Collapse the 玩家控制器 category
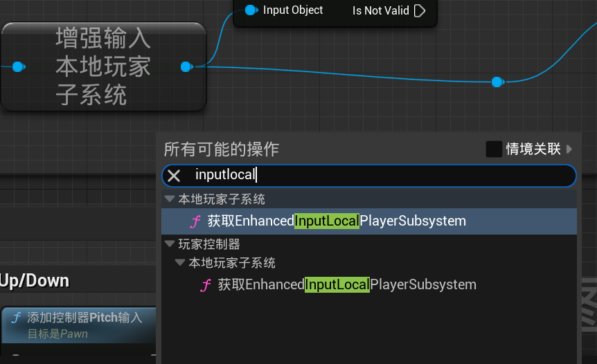This screenshot has width=597, height=364. tap(170, 244)
